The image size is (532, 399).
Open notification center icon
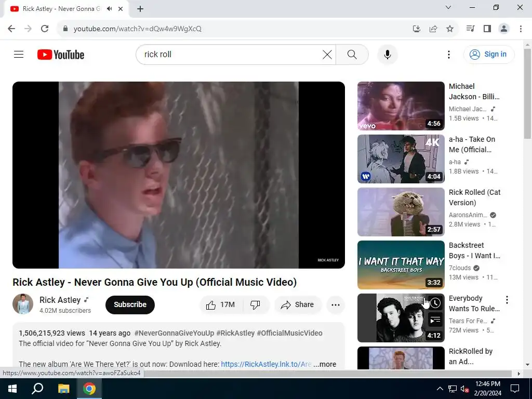click(515, 389)
